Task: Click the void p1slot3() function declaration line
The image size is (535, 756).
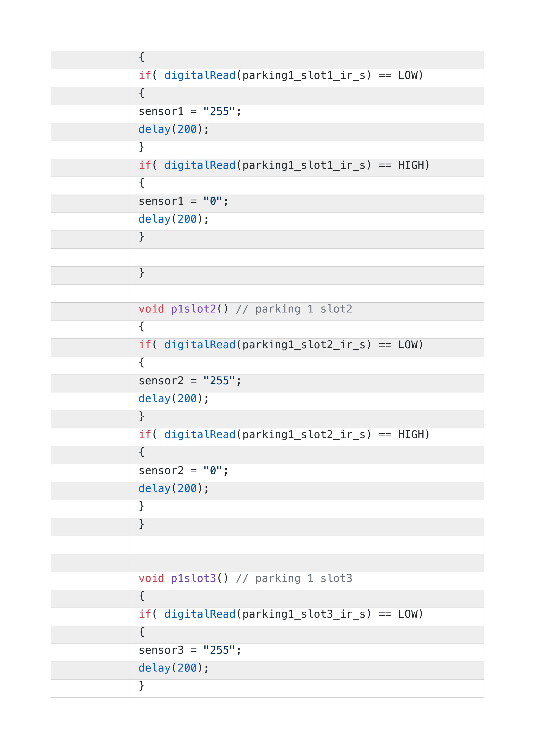Action: coord(245,578)
